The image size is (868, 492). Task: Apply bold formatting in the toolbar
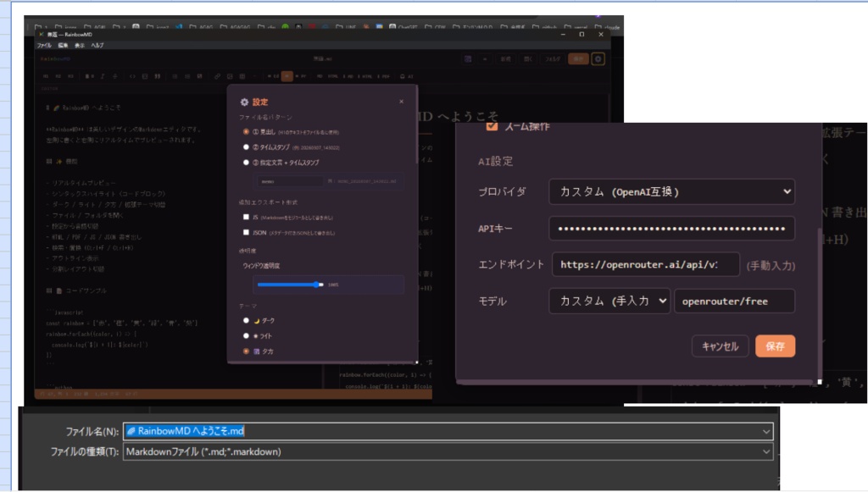[87, 75]
